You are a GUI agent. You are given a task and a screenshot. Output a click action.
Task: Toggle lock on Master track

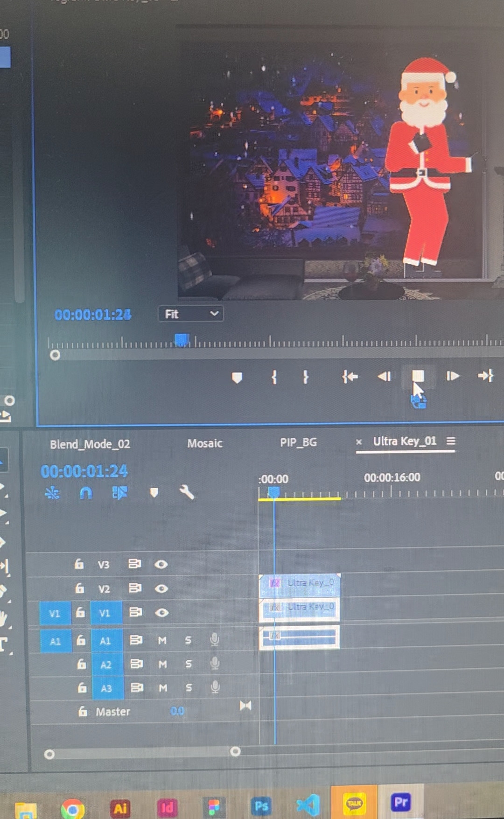pos(83,712)
